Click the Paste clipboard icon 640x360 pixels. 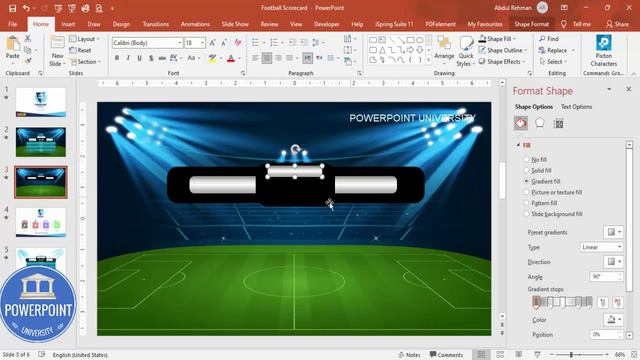coord(13,44)
